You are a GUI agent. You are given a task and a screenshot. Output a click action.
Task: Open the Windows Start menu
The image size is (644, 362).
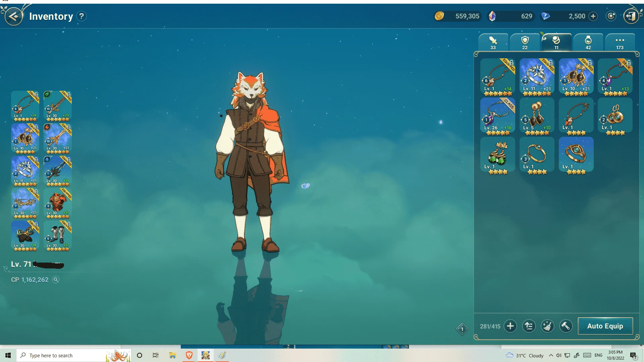tap(8, 355)
